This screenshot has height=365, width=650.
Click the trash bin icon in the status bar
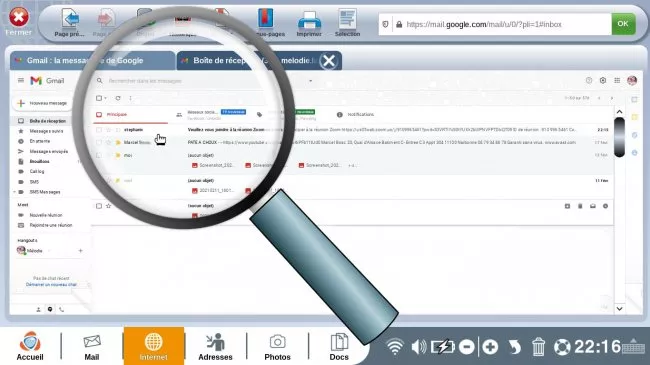tap(538, 347)
